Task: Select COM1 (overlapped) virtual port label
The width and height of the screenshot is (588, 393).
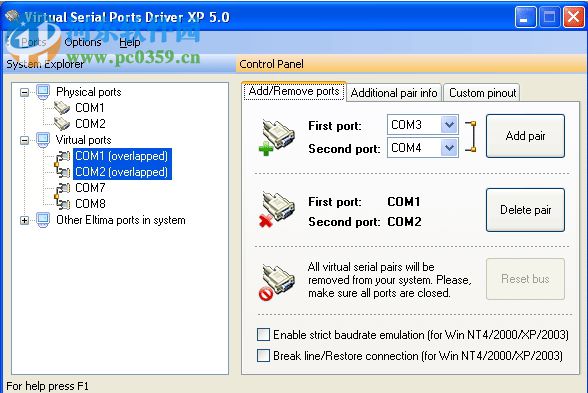Action: [122, 156]
